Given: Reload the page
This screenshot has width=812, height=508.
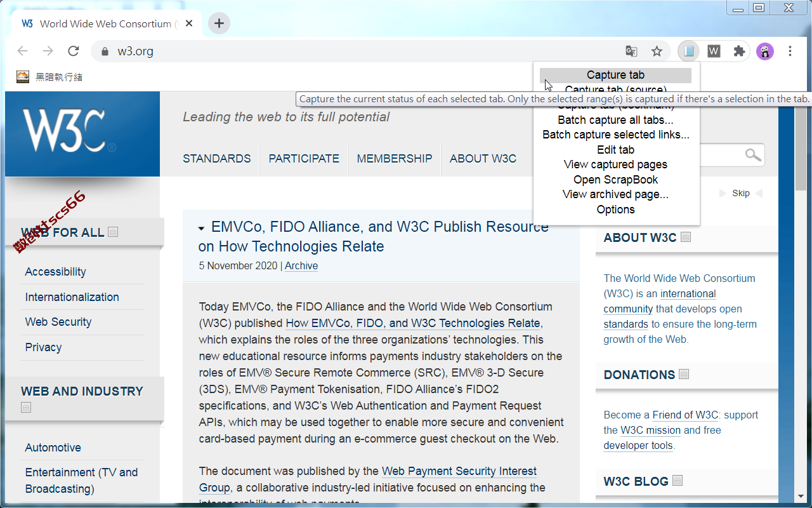Looking at the screenshot, I should (x=74, y=51).
